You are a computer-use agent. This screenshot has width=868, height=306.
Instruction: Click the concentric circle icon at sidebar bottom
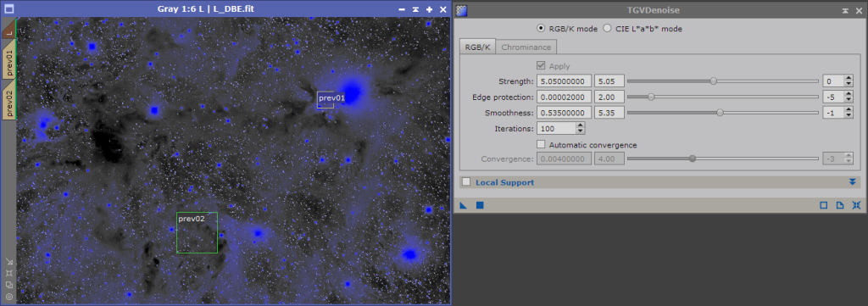[x=8, y=297]
